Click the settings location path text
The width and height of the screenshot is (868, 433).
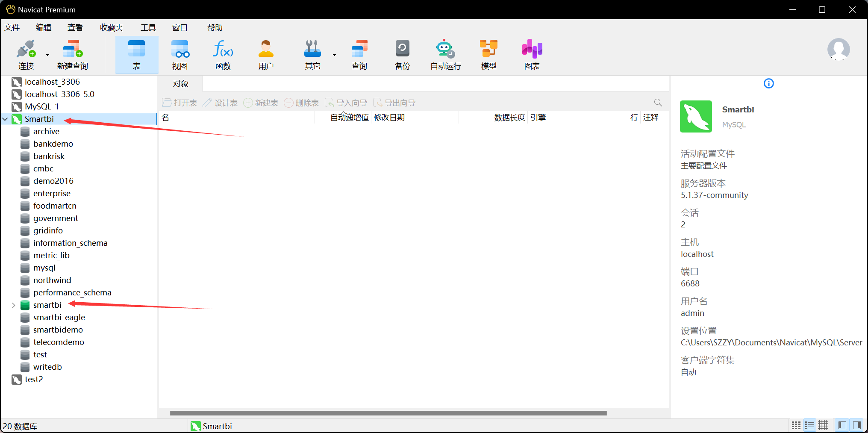tap(771, 343)
